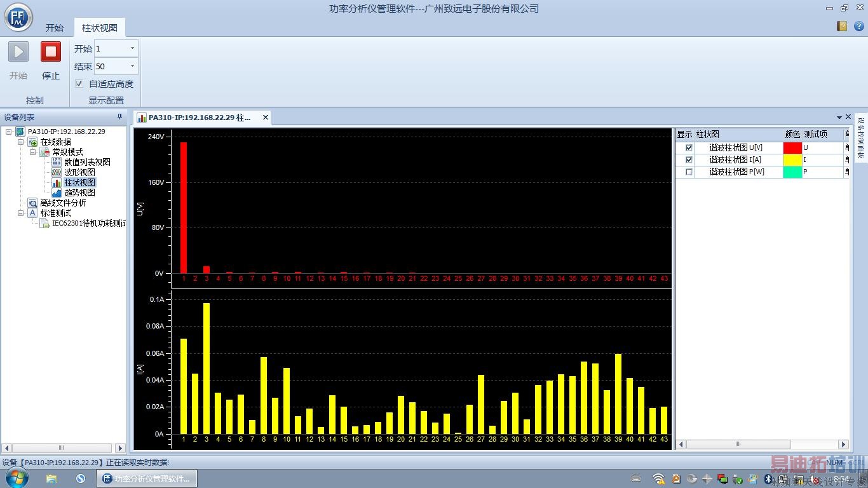
Task: Click the 柱状视图 bar chart icon
Action: point(57,182)
